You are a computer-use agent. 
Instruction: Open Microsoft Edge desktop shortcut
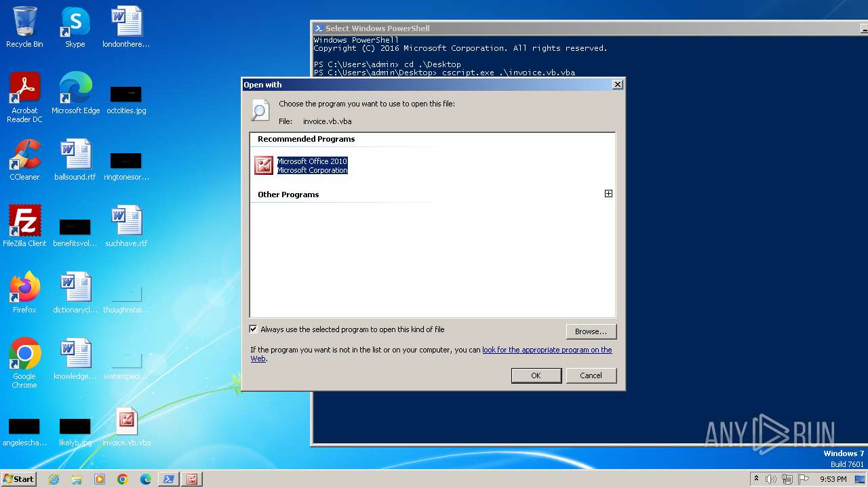coord(75,94)
